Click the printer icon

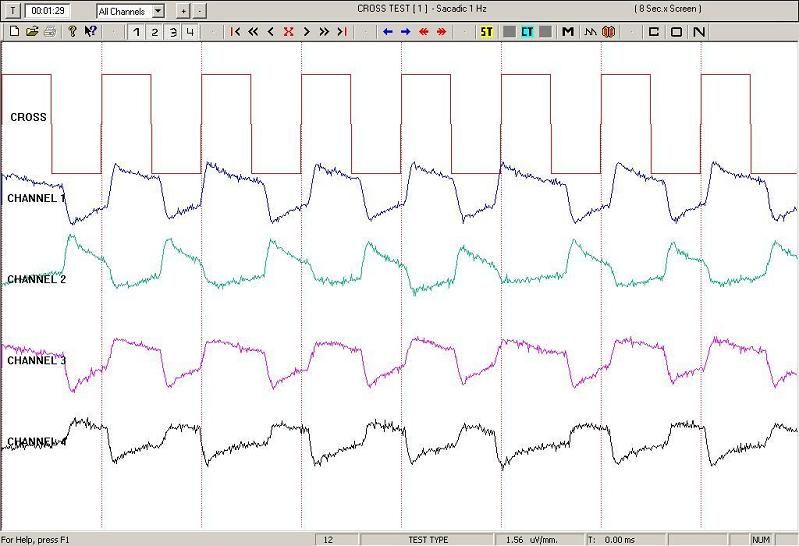coord(49,32)
